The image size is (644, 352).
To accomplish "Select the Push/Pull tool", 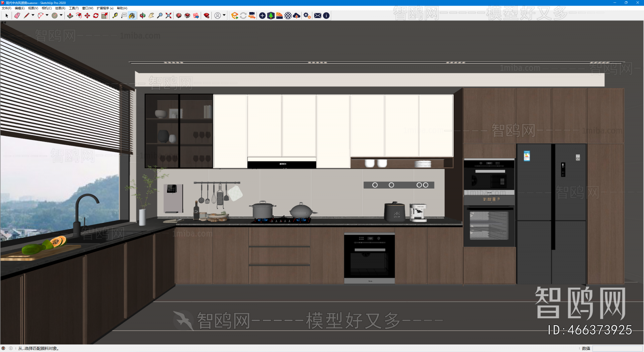I will pos(70,16).
